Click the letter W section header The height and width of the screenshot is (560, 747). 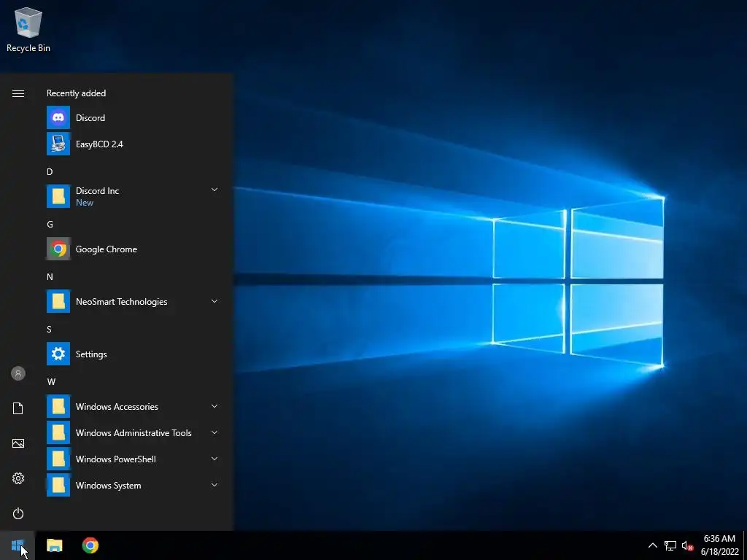tap(51, 381)
